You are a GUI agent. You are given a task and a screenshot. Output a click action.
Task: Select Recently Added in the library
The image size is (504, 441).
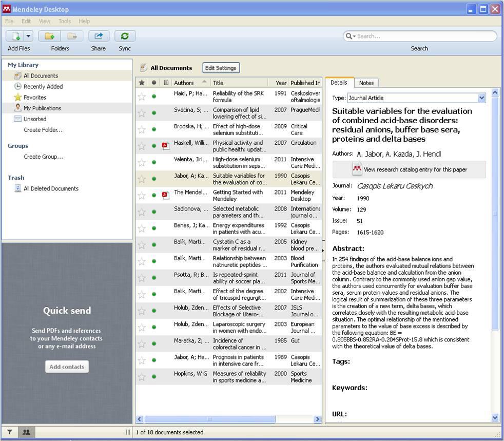pyautogui.click(x=67, y=86)
